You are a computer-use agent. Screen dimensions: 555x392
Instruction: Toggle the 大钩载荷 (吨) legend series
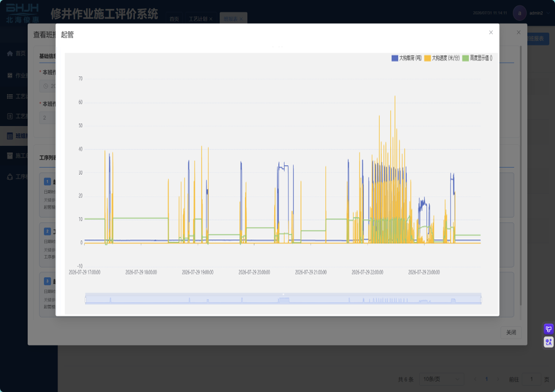[406, 58]
